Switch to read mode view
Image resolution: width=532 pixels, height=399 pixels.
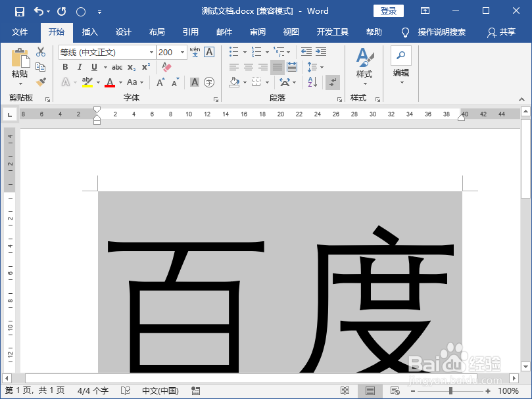[x=345, y=391]
